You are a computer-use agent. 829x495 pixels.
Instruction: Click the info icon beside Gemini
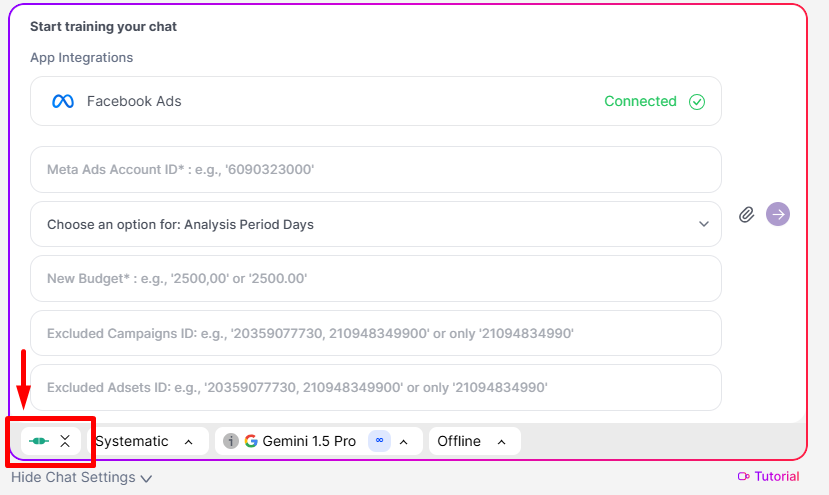231,441
